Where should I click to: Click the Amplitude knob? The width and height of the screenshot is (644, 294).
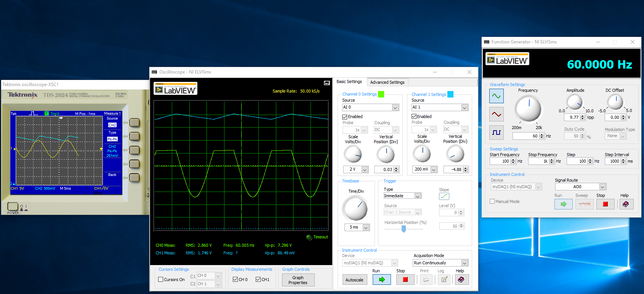click(x=575, y=102)
